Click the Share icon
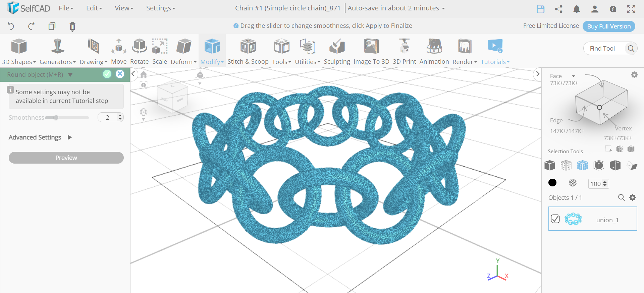Screen dimensions: 644x293 tap(558, 9)
